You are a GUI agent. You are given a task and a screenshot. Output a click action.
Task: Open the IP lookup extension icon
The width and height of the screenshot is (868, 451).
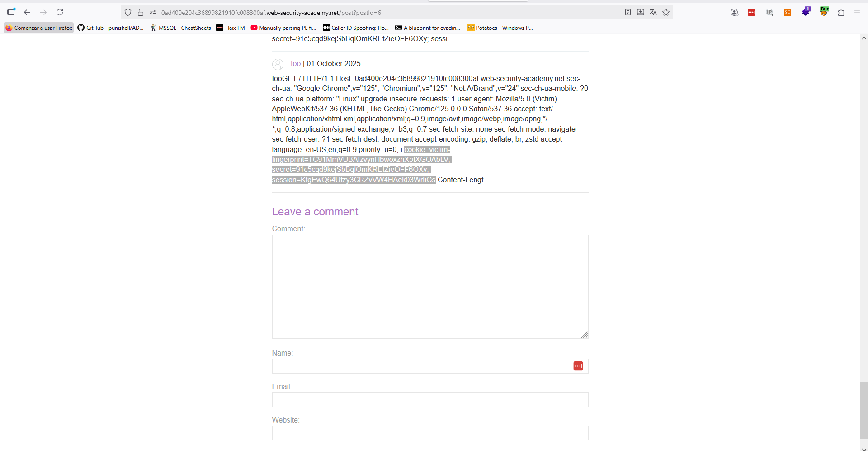pyautogui.click(x=769, y=12)
